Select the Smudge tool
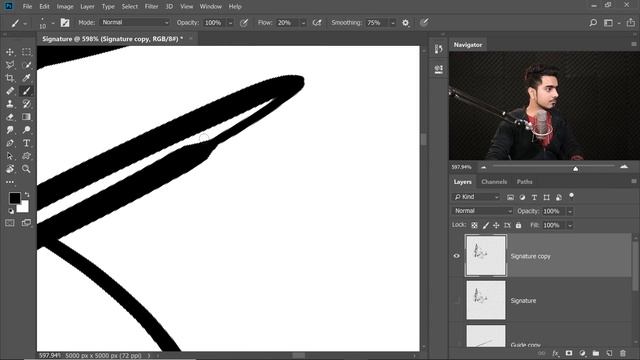640x360 pixels. click(x=10, y=130)
